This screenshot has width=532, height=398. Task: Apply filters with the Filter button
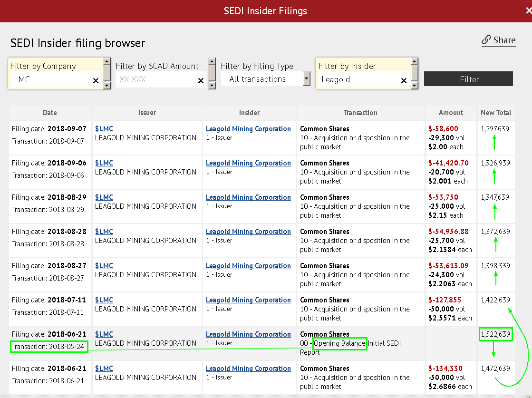[x=469, y=79]
